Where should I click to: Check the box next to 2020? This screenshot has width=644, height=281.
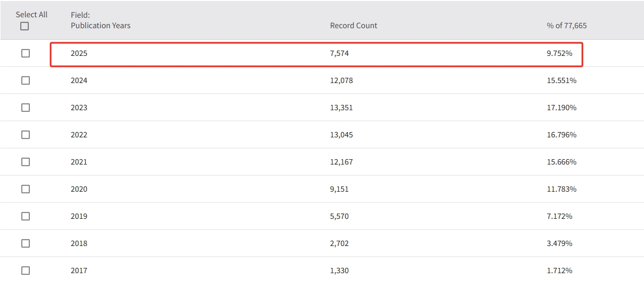pyautogui.click(x=26, y=189)
